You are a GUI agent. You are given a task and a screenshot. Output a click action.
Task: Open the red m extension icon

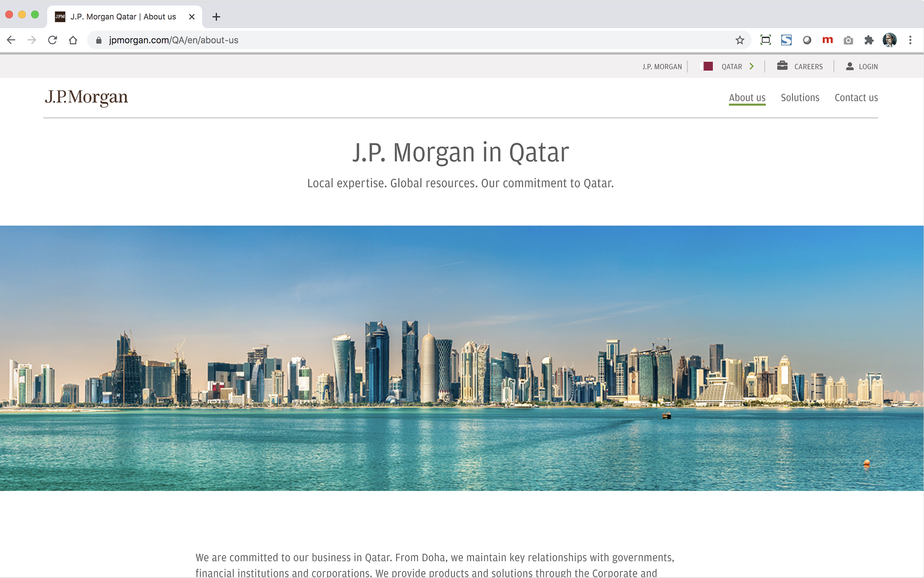click(x=827, y=40)
